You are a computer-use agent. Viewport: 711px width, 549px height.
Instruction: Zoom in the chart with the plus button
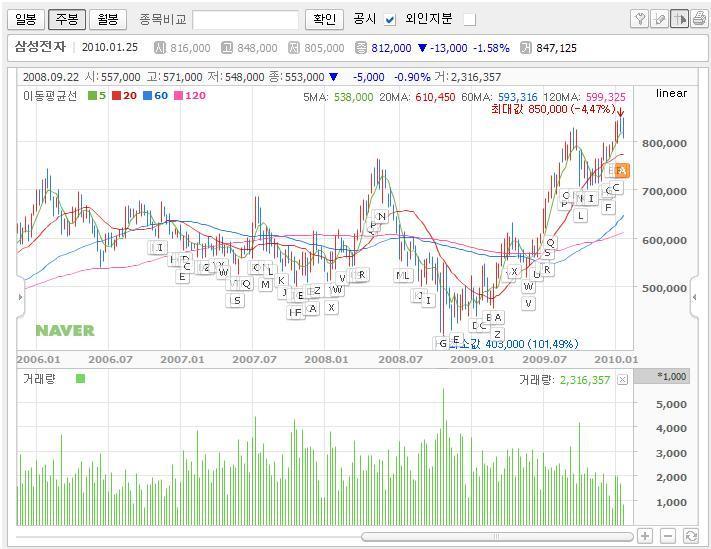[645, 536]
